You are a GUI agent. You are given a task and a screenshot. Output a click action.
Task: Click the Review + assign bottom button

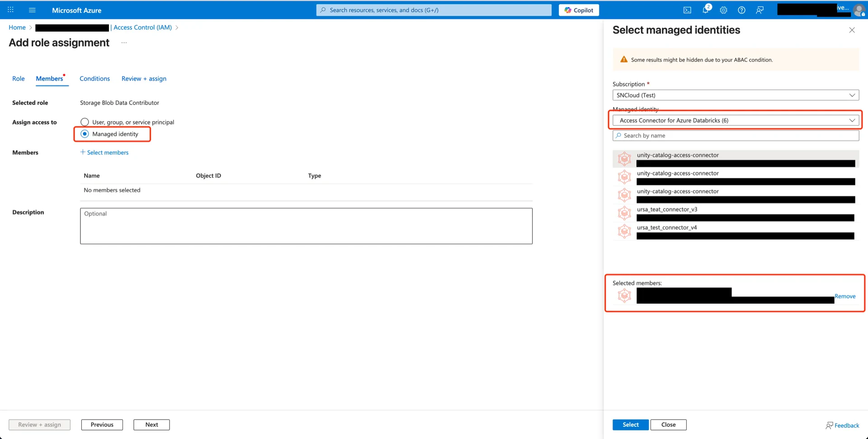[39, 425]
